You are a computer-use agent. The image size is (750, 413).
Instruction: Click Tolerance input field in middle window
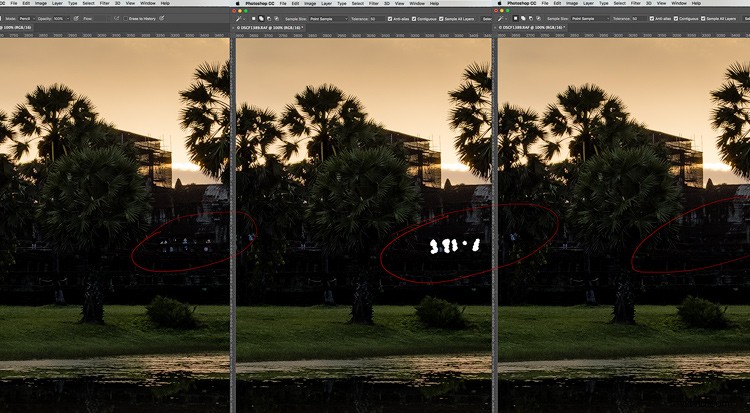tap(377, 19)
